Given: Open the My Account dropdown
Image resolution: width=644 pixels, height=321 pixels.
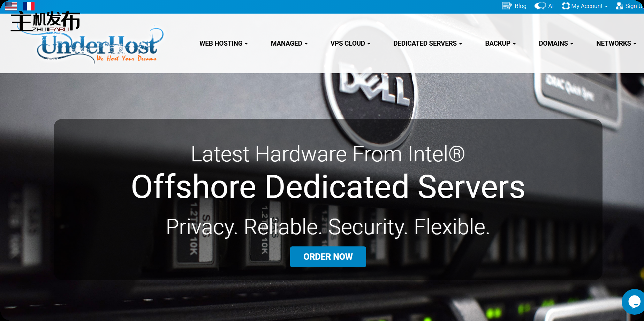Looking at the screenshot, I should tap(589, 6).
